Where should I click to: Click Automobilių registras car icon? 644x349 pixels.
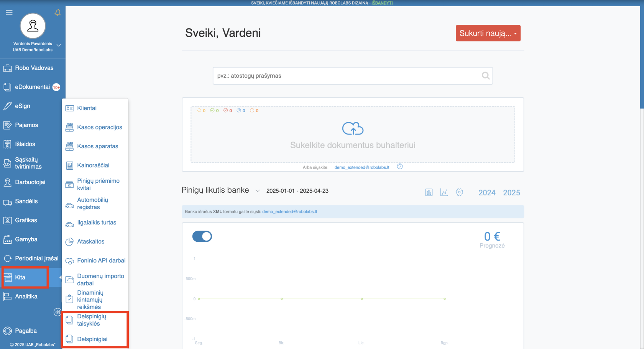(x=69, y=205)
